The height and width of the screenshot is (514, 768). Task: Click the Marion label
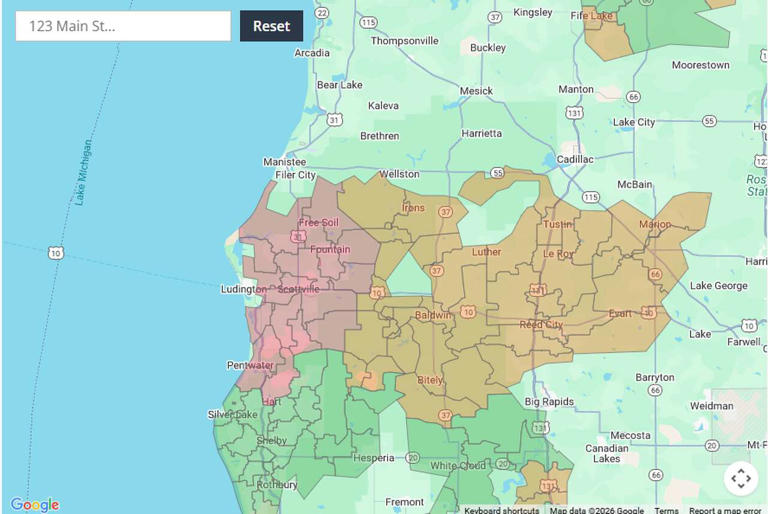655,224
